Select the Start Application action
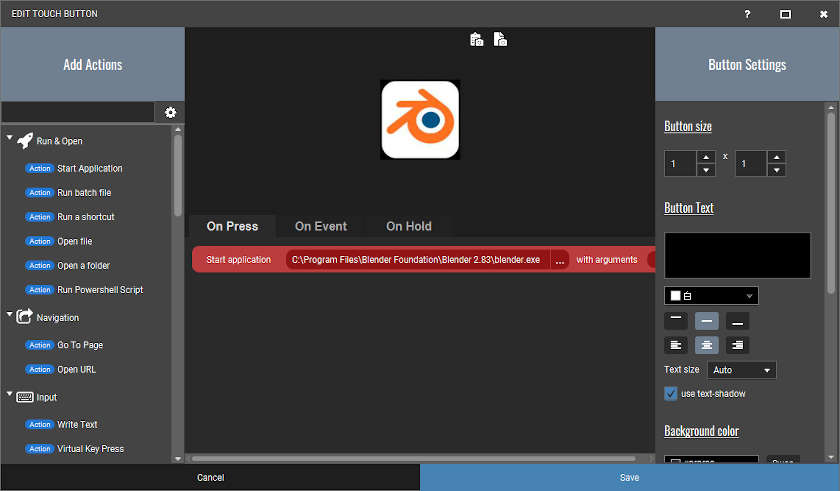Image resolution: width=840 pixels, height=491 pixels. (x=74, y=168)
